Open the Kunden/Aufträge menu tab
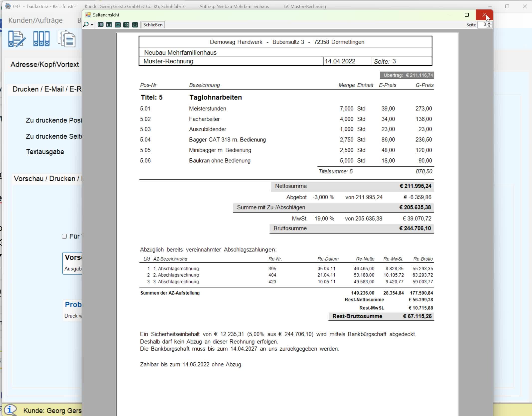532x416 pixels. coord(35,20)
